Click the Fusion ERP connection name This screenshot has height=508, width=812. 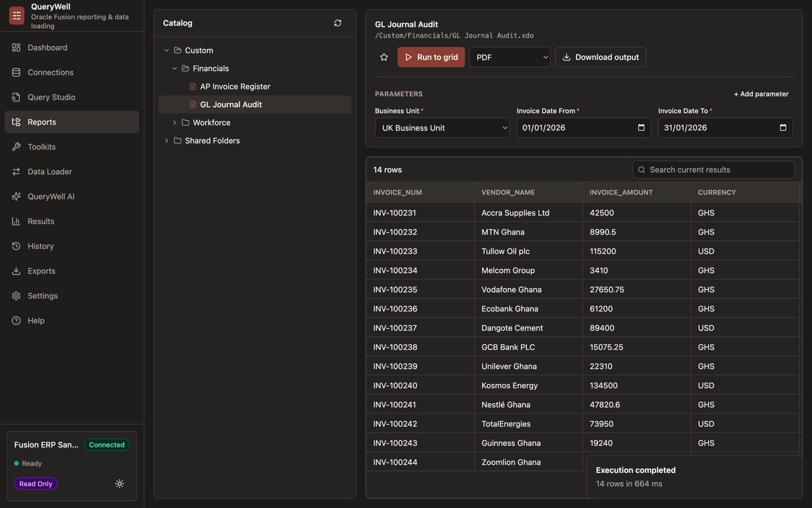46,445
